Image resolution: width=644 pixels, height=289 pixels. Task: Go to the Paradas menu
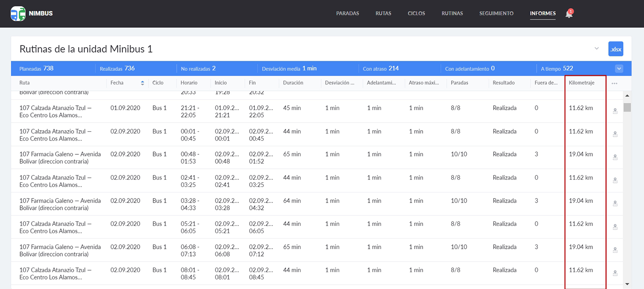[347, 13]
